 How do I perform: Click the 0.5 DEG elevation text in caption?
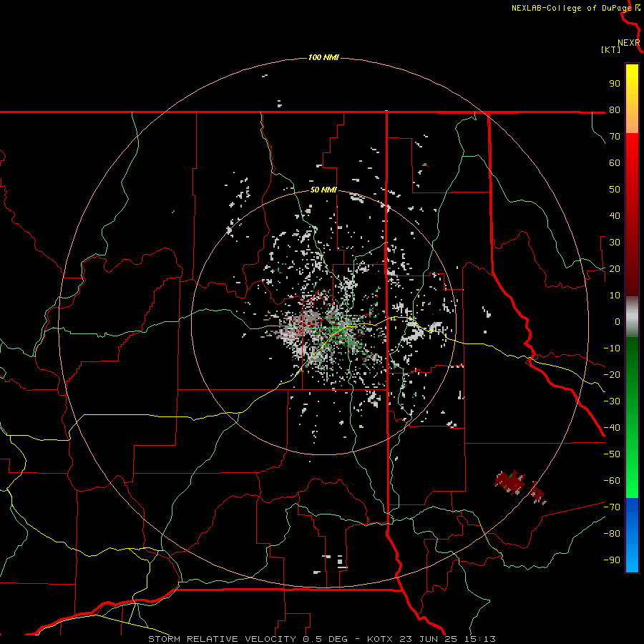[325, 639]
